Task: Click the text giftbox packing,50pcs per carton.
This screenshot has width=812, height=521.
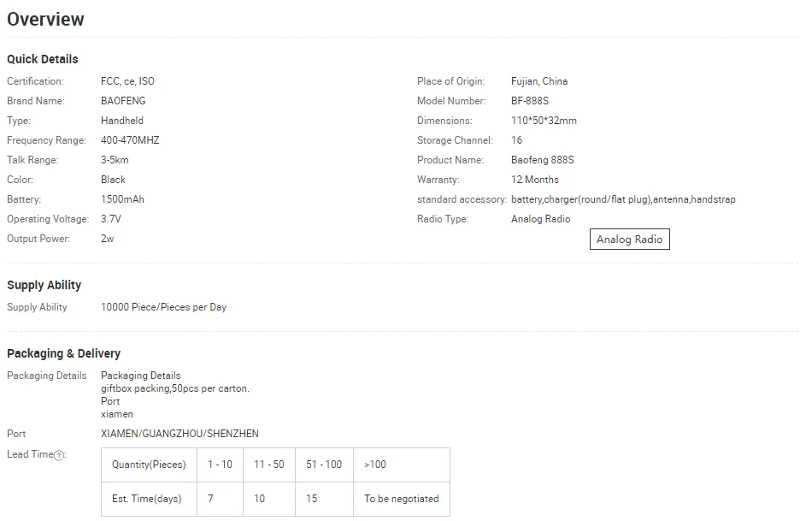Action: click(x=175, y=388)
